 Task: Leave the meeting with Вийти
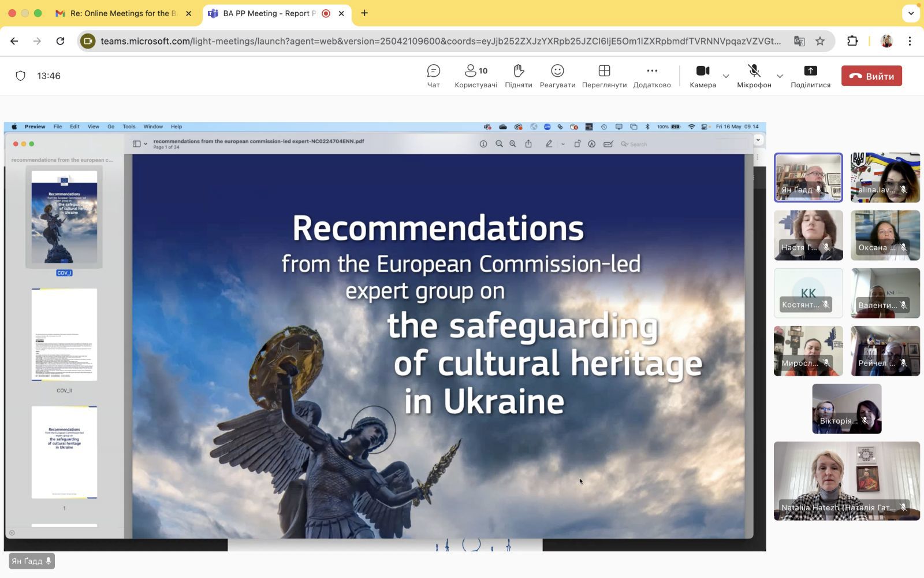[x=871, y=76]
